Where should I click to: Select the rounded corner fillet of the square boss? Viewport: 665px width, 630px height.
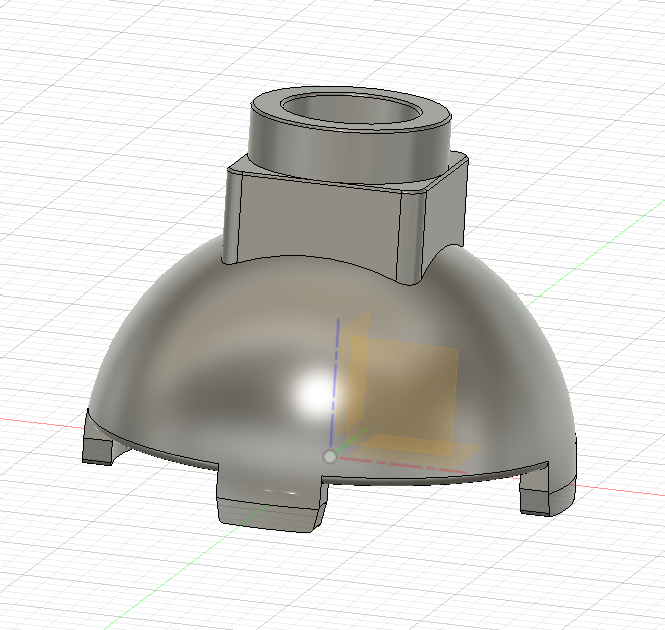411,238
